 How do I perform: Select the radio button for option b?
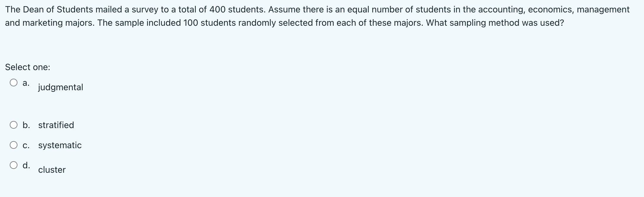(14, 125)
